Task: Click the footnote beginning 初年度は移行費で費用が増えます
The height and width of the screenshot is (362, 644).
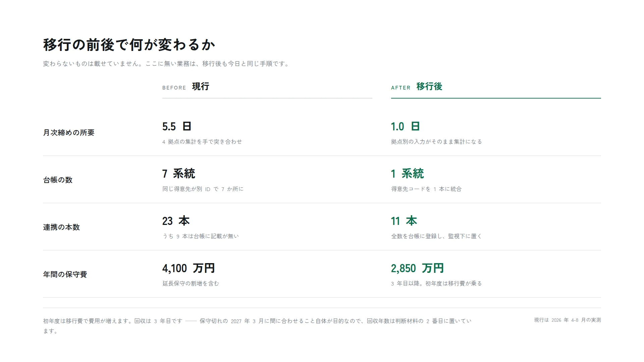Action: 257,326
